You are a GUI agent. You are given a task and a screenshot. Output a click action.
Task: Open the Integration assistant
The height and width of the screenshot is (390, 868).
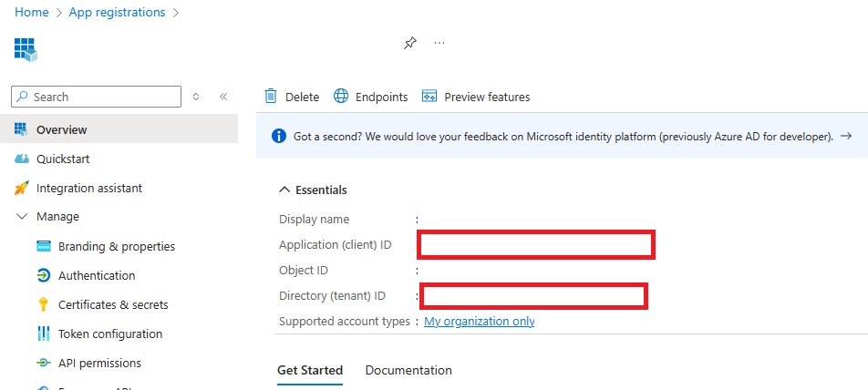(x=88, y=188)
